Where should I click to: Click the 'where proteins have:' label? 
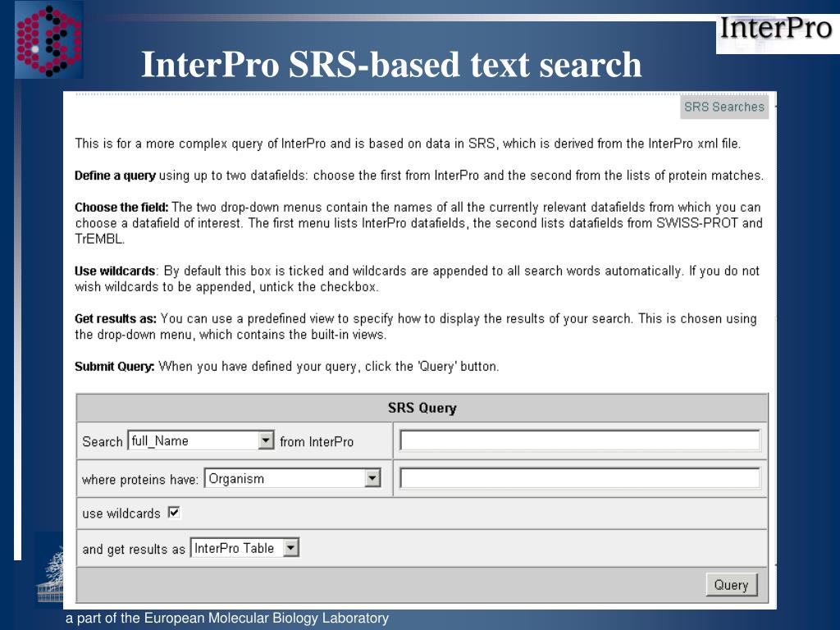click(x=139, y=479)
